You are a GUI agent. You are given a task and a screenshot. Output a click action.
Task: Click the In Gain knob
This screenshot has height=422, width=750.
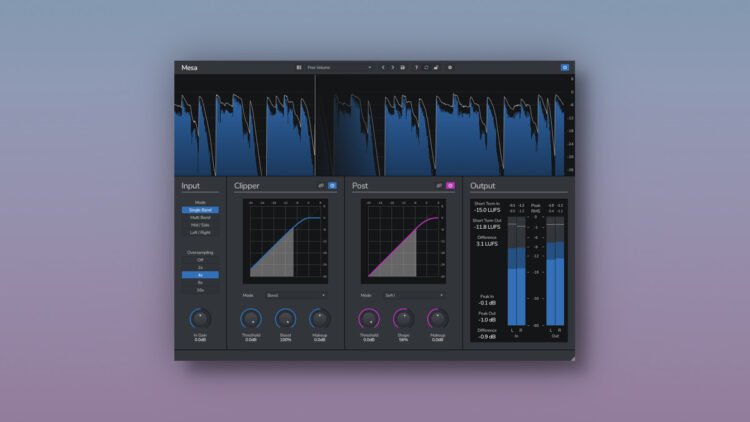tap(200, 319)
